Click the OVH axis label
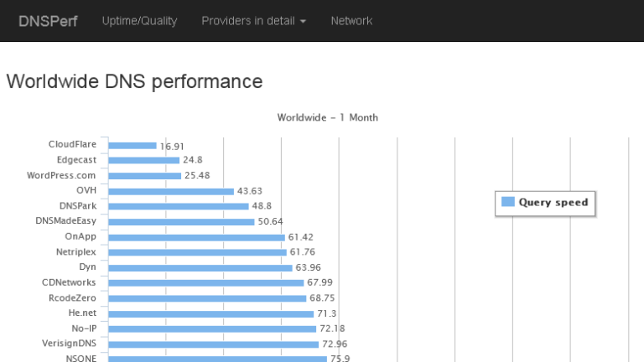The height and width of the screenshot is (362, 644). [86, 190]
